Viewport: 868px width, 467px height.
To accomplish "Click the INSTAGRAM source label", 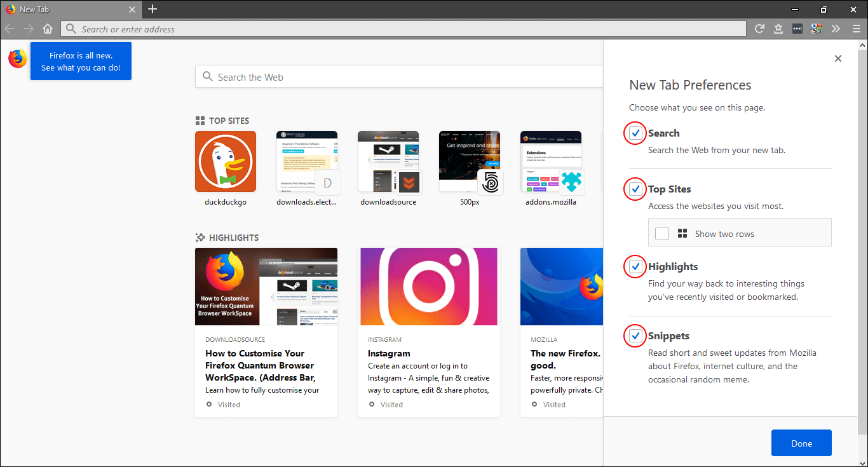I will (x=384, y=340).
